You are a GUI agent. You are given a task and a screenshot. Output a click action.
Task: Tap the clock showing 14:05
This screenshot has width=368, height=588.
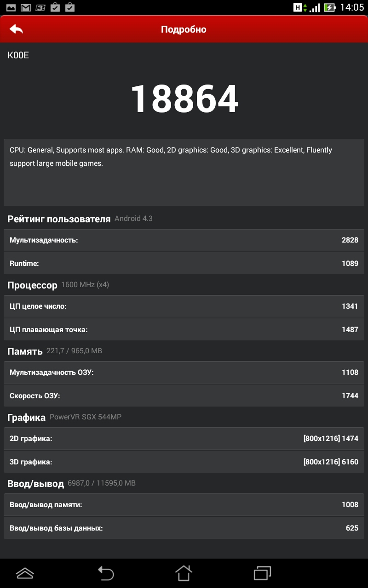click(x=351, y=7)
